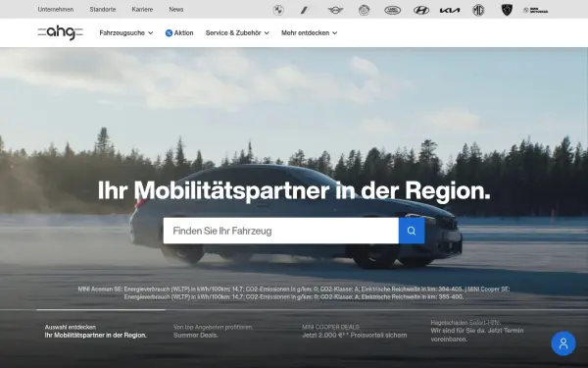Expand the Service & Zubehör menu
588x368 pixels.
(x=237, y=33)
